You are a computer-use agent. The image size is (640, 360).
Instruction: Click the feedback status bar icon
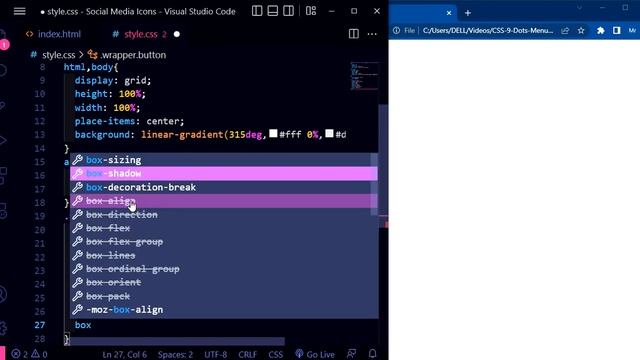pos(351,354)
